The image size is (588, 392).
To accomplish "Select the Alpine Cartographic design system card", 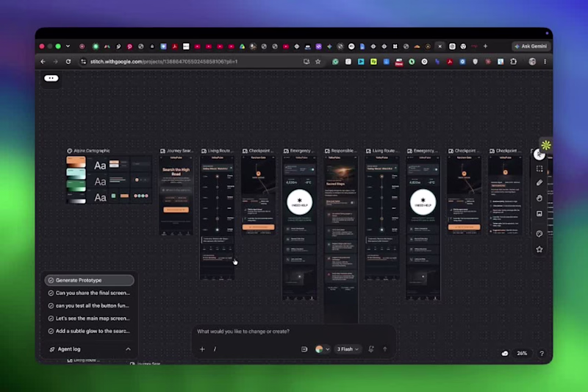I will 109,179.
